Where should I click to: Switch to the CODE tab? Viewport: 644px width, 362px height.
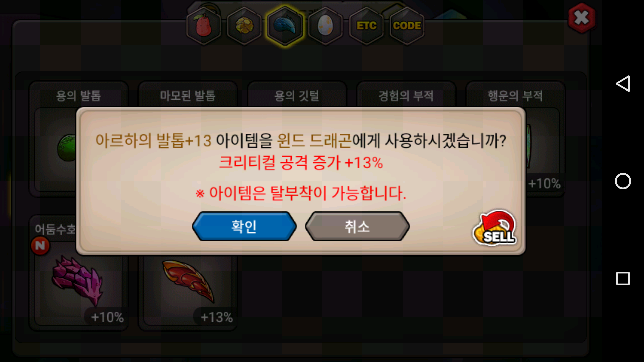(x=407, y=26)
